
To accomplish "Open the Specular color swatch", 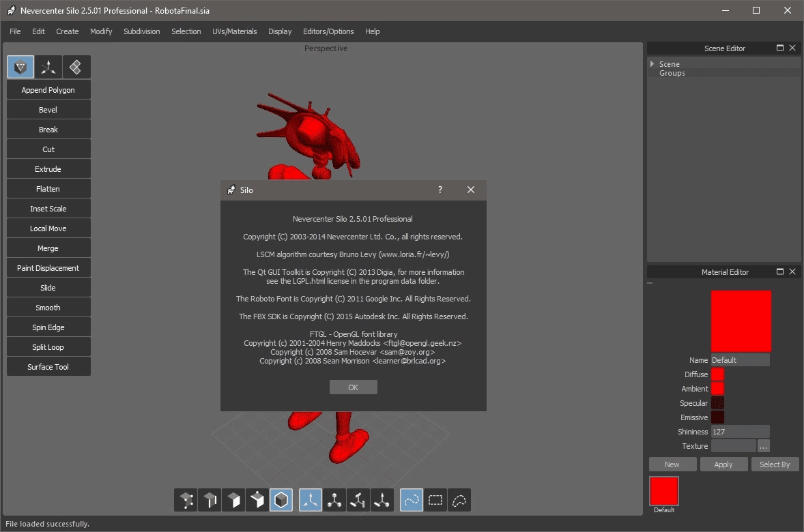I will click(717, 403).
